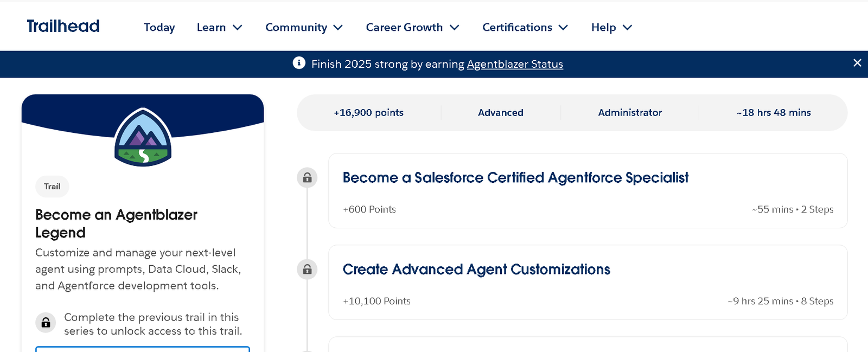Open Become a Salesforce Certified Agentforce Specialist
Screen dimensions: 868x352
515,178
